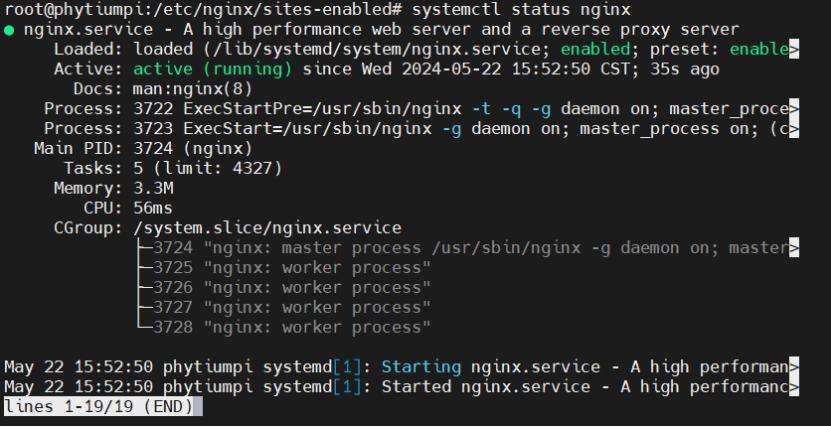Click the green status dot beside nginx.service
This screenshot has width=831, height=427.
(x=8, y=30)
